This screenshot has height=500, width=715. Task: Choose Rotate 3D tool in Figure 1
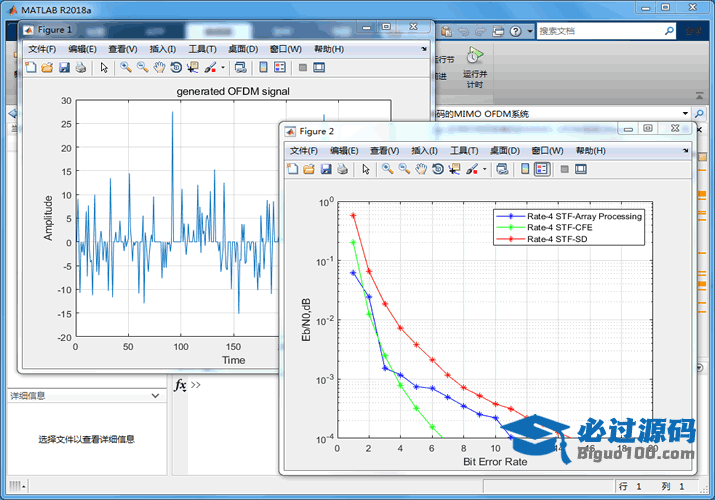[x=176, y=68]
